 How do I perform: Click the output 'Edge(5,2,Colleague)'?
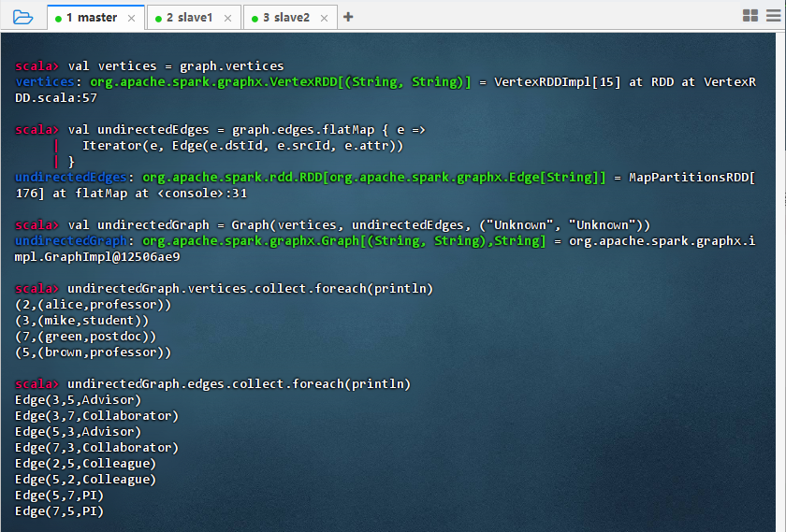pos(86,480)
